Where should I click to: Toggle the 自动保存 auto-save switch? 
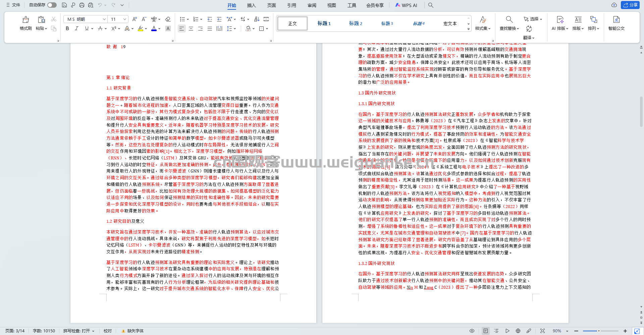click(x=52, y=5)
